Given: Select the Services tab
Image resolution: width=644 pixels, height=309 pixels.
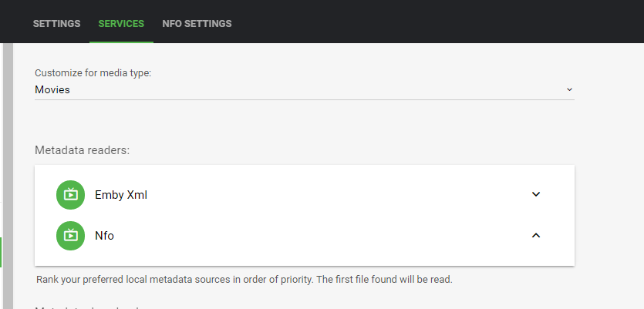Looking at the screenshot, I should point(121,23).
